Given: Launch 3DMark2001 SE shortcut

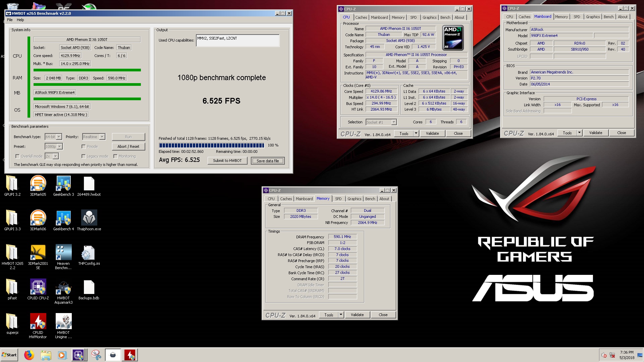Looking at the screenshot, I should coord(38,256).
